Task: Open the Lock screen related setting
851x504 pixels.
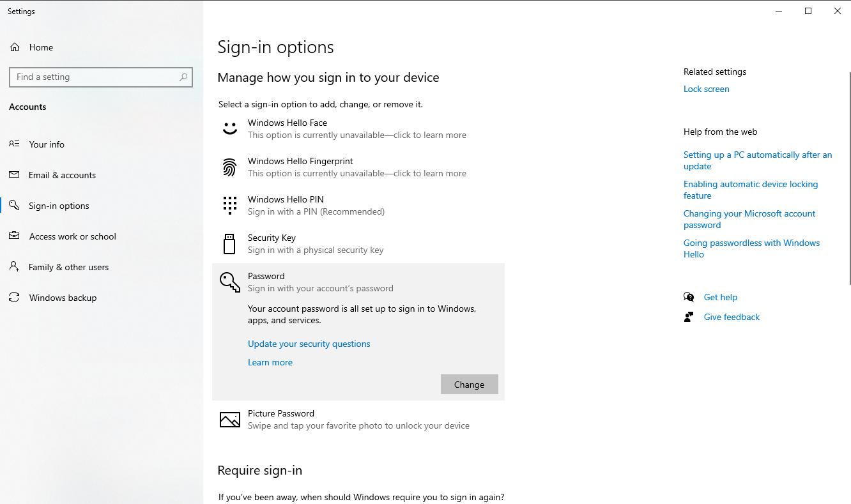Action: (706, 89)
